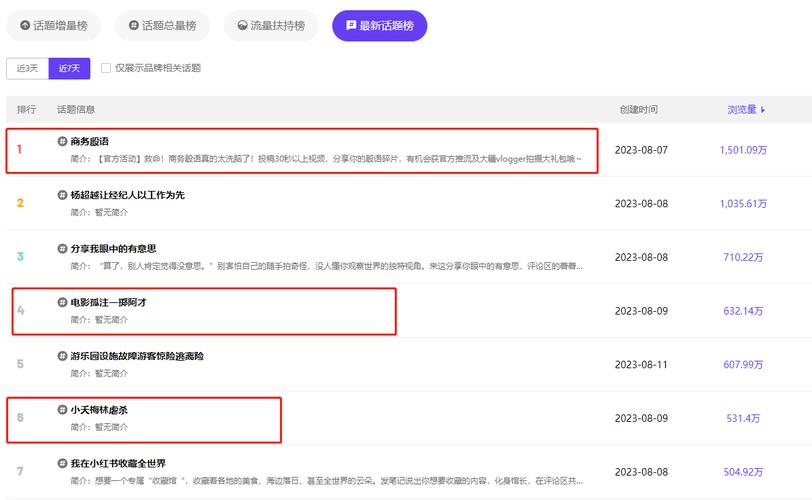The height and width of the screenshot is (500, 812).
Task: Switch to 近3天 time range
Action: (27, 68)
